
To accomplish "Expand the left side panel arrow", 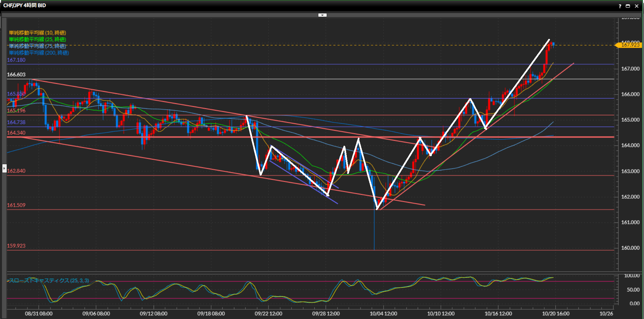I will pos(4,168).
